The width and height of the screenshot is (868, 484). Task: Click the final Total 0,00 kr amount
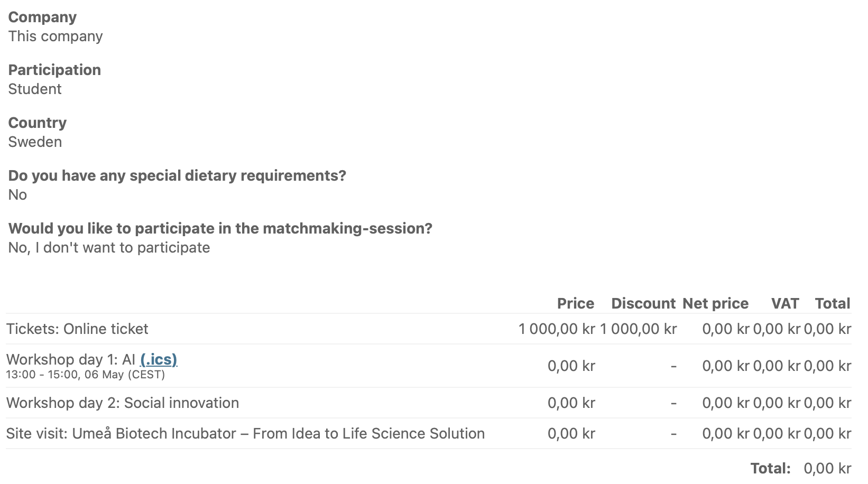click(827, 468)
